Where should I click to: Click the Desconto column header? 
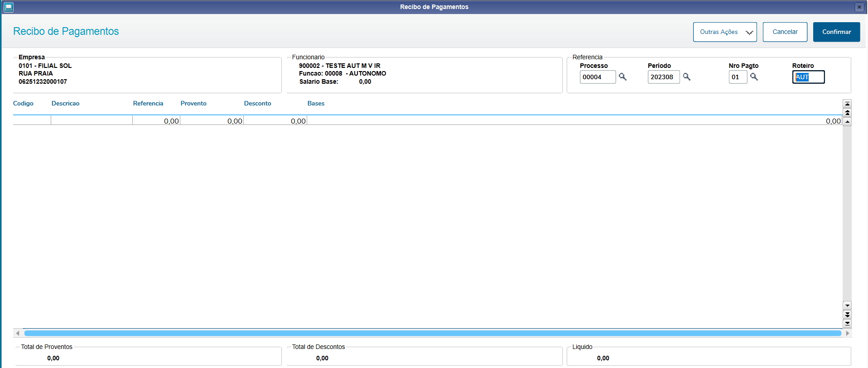pyautogui.click(x=257, y=104)
